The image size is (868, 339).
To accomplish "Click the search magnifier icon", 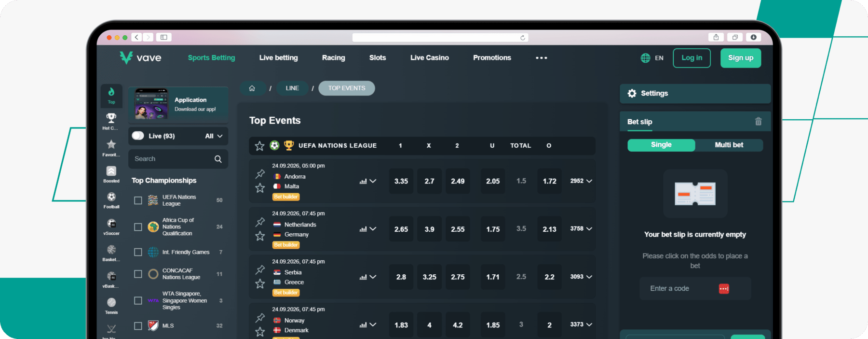I will [x=218, y=159].
